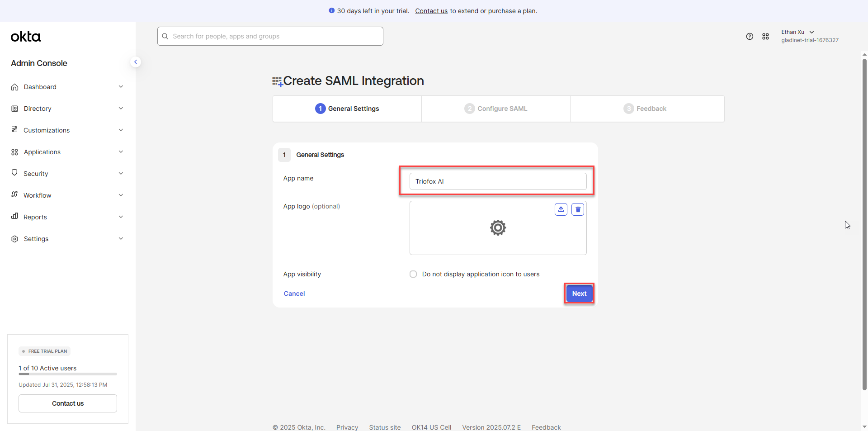Click the App name input field
This screenshot has height=431, width=868.
click(x=498, y=181)
